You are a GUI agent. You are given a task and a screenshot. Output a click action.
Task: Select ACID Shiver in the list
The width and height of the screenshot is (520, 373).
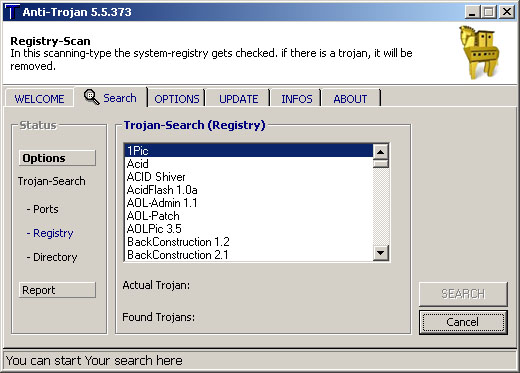pos(248,177)
